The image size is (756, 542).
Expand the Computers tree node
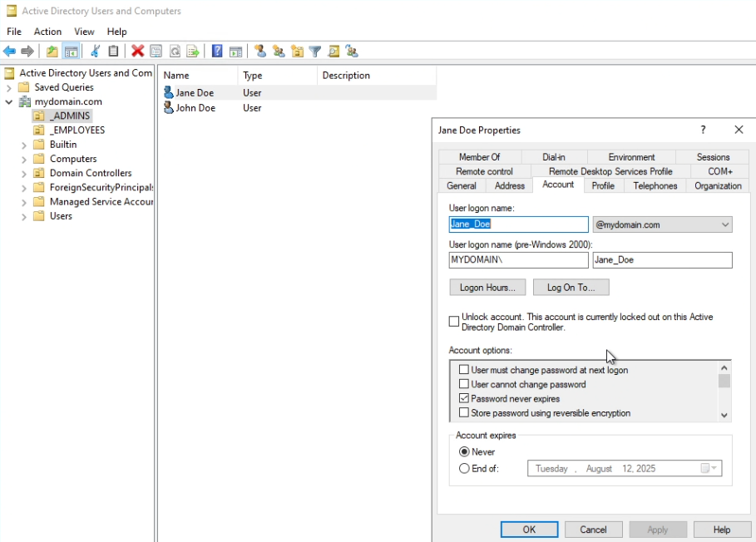[23, 160]
